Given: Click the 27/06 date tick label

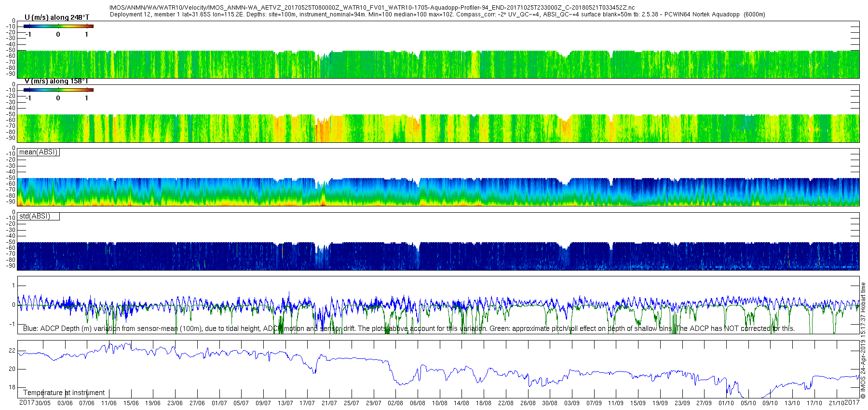Looking at the screenshot, I should tap(197, 403).
